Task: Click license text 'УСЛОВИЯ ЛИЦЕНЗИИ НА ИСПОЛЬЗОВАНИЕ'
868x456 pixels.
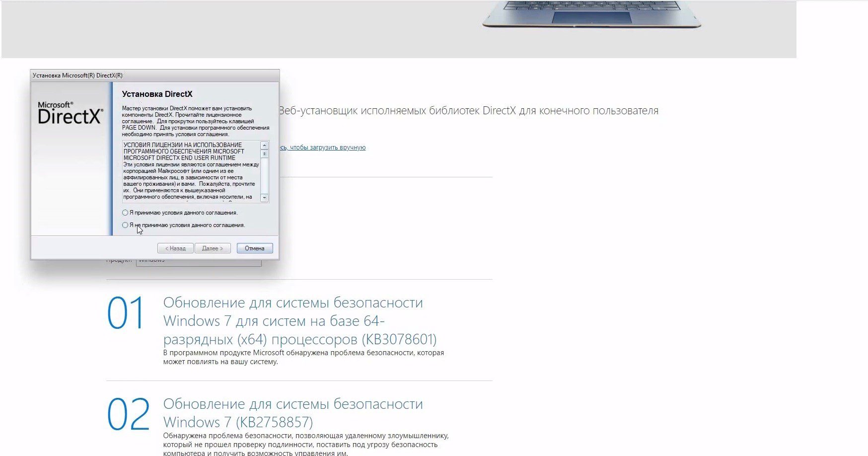Action: coord(183,145)
